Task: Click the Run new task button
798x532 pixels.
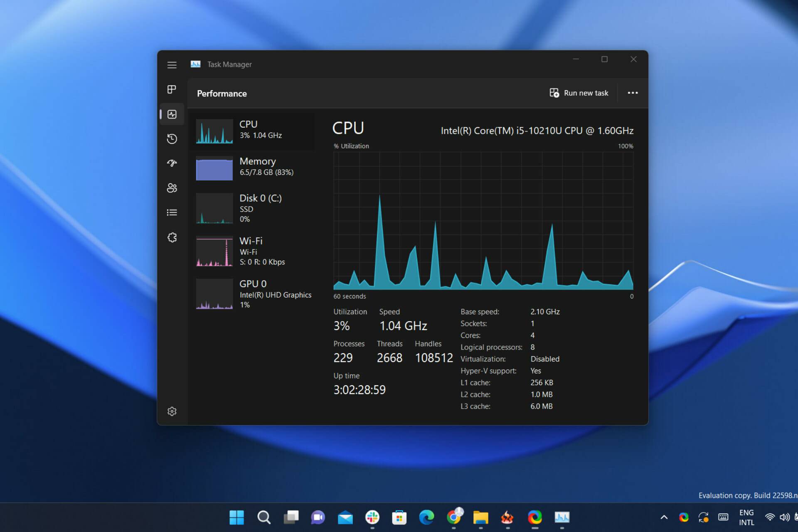Action: point(579,93)
